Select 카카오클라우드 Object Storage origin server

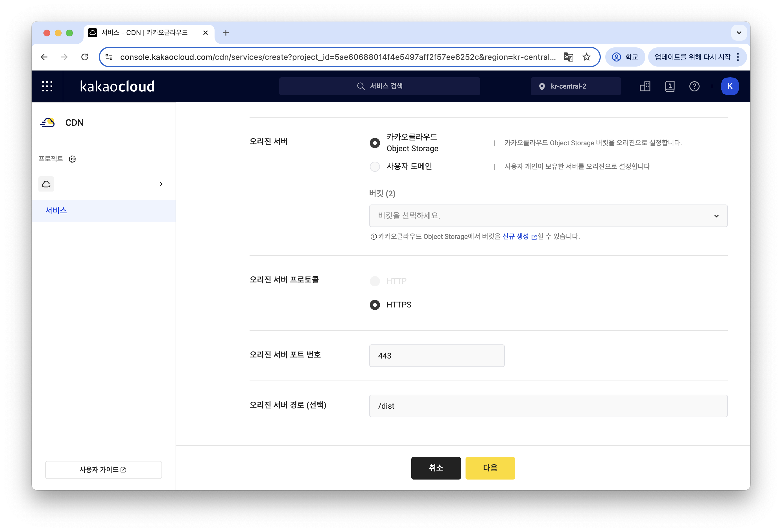point(375,143)
